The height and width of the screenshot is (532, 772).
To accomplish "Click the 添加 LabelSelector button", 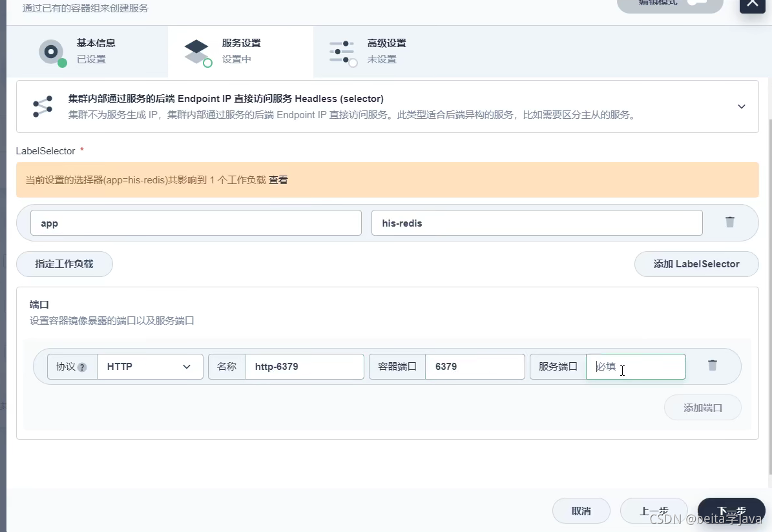I will 696,264.
